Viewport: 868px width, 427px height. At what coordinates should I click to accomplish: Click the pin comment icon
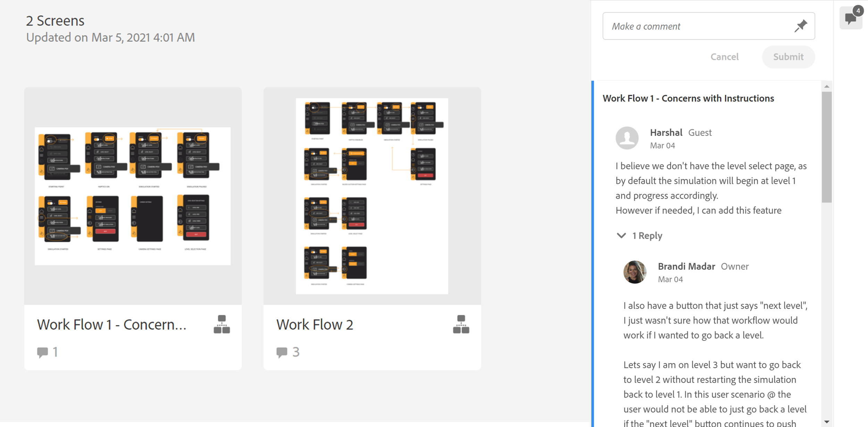(801, 26)
